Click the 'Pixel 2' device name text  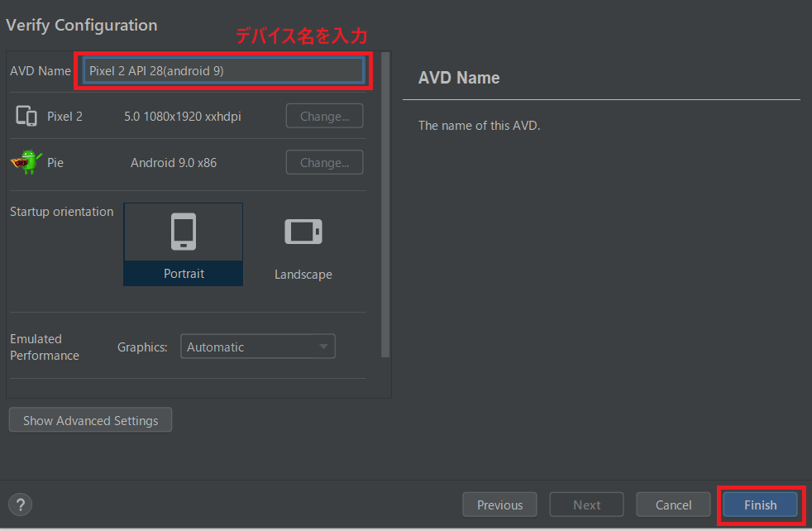point(64,117)
